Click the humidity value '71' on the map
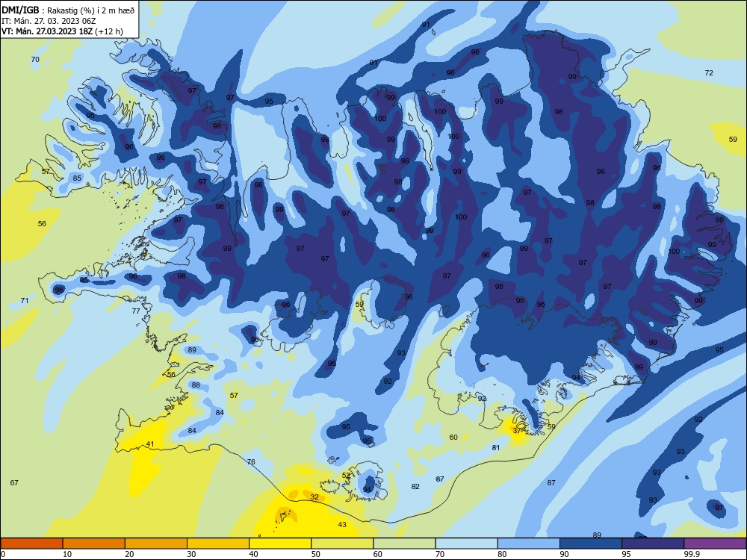Viewport: 747px width, 560px height. tap(25, 300)
